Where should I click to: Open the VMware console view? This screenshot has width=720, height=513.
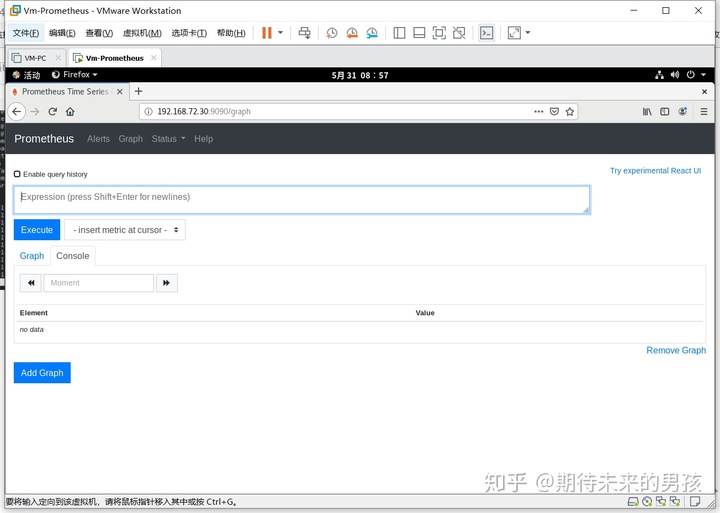tap(486, 33)
